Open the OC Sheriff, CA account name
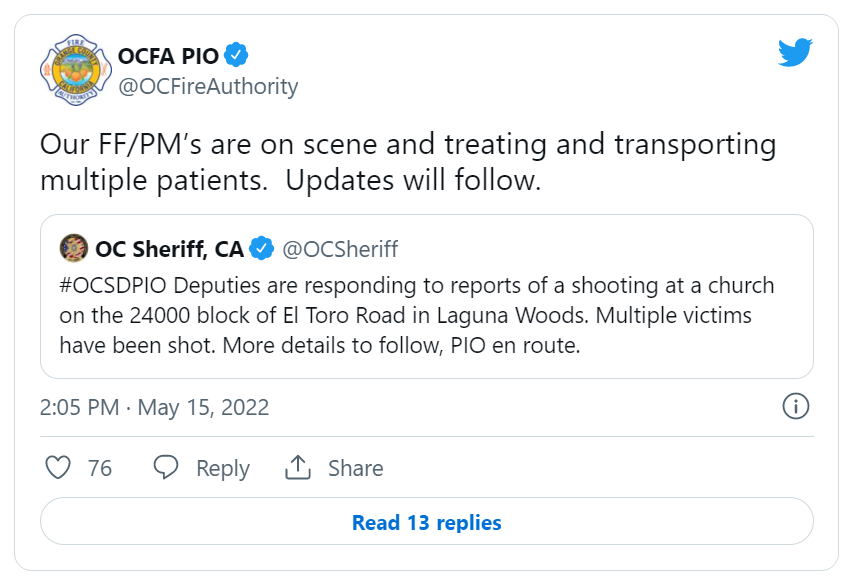The image size is (863, 583). tap(170, 249)
